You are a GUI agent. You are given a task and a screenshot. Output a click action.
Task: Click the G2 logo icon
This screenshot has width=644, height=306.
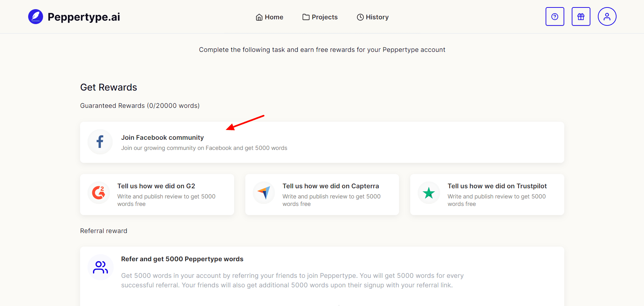click(99, 193)
